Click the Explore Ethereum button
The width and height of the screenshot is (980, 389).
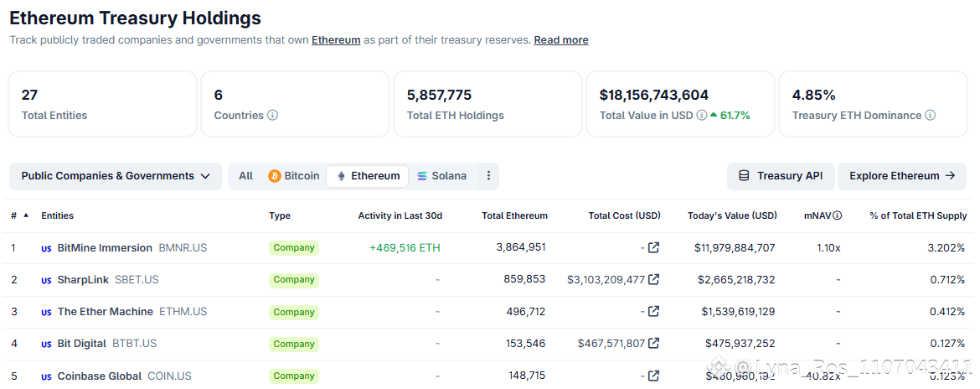901,176
